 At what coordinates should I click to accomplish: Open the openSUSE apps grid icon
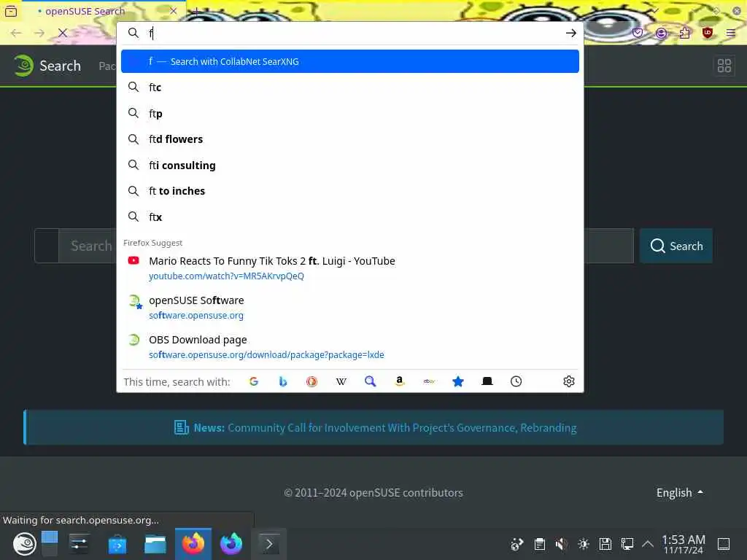[724, 65]
